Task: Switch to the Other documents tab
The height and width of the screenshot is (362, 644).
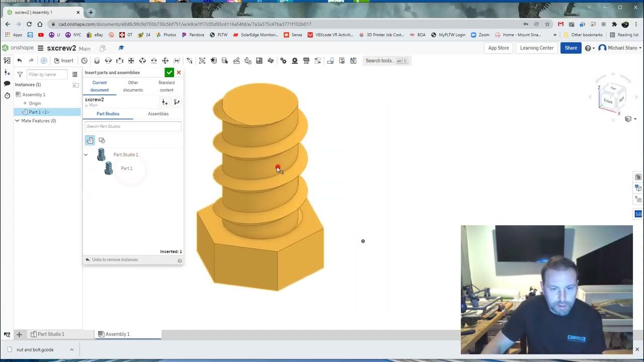Action: click(x=133, y=86)
